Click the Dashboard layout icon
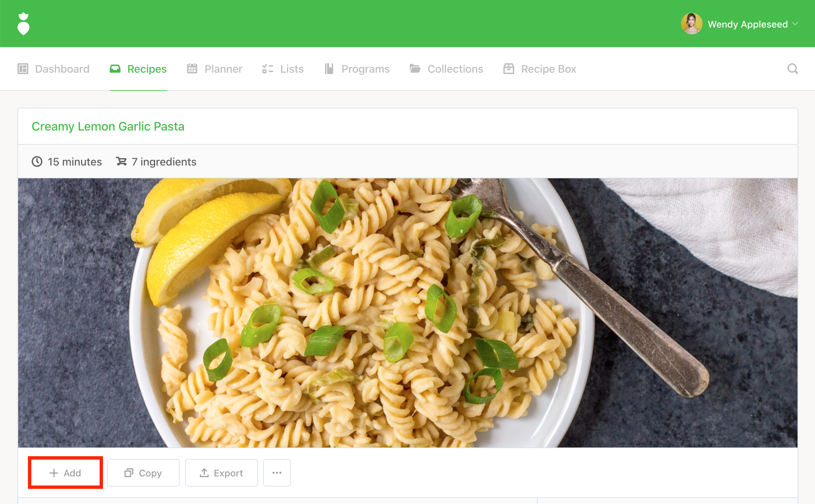 pos(23,69)
